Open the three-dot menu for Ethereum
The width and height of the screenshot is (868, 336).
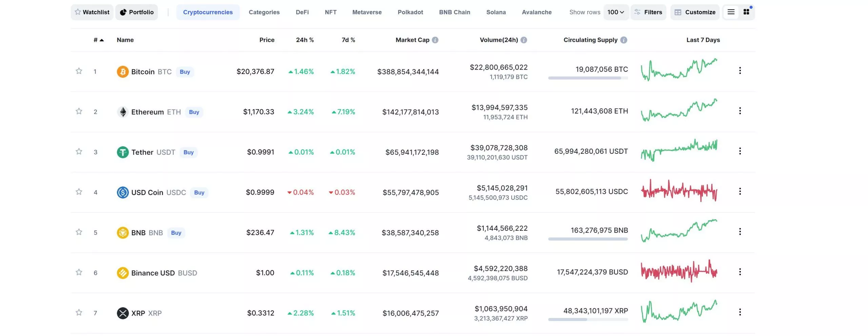click(740, 111)
